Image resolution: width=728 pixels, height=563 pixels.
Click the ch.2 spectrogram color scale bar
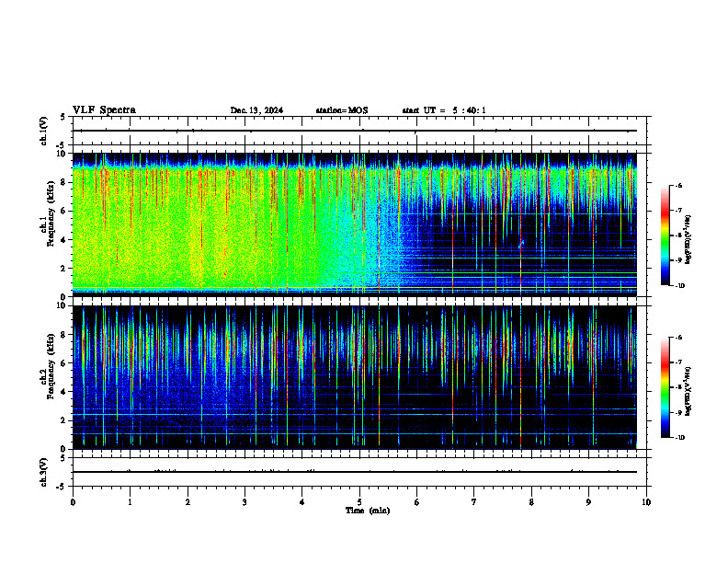tap(665, 387)
